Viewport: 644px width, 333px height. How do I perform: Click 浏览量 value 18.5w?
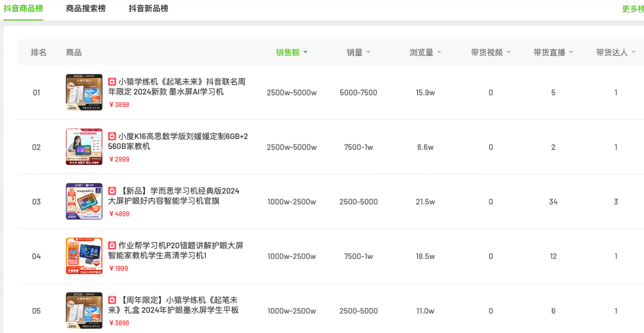pyautogui.click(x=425, y=256)
